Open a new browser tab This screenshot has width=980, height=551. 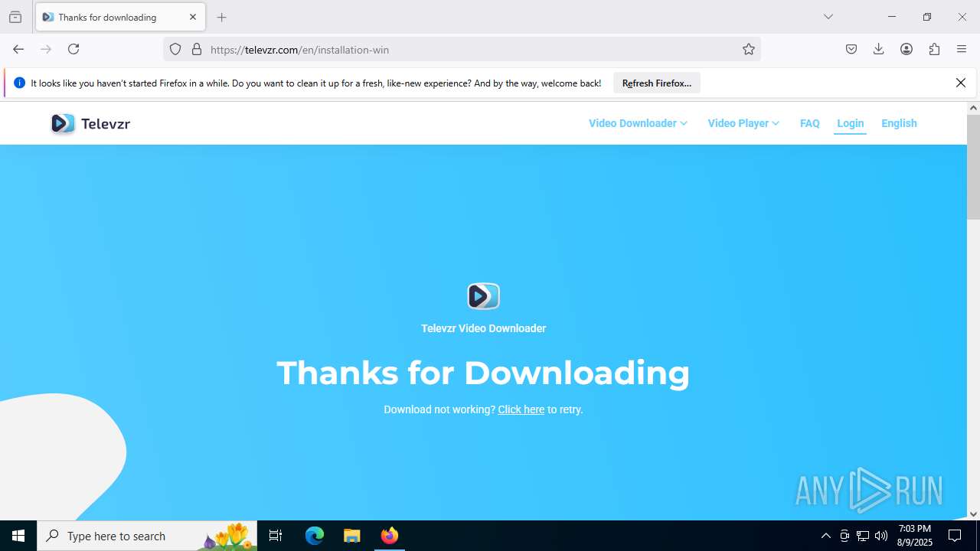pyautogui.click(x=222, y=17)
